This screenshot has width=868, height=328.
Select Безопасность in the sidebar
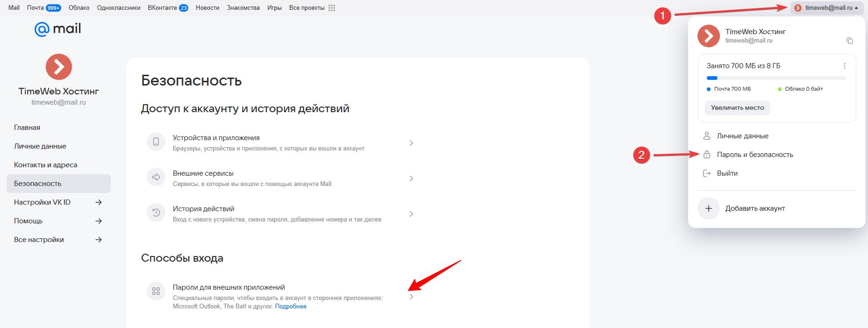pos(58,184)
